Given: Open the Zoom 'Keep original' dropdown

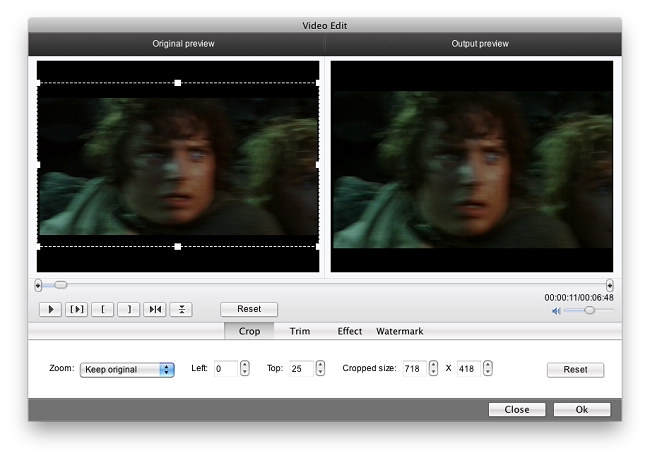Looking at the screenshot, I should click(127, 370).
